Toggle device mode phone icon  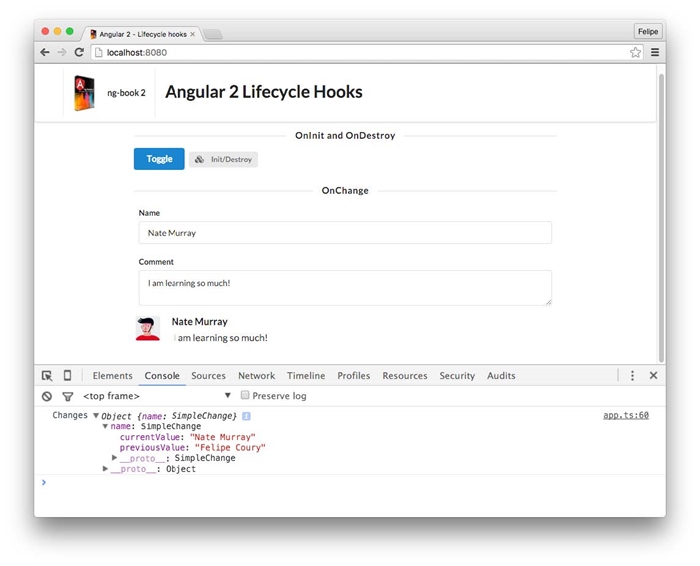click(67, 376)
